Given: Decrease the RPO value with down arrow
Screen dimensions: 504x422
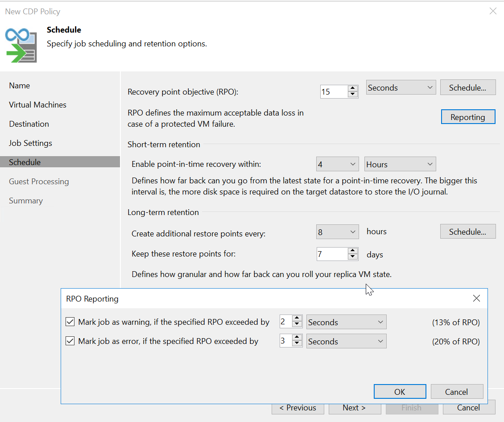Looking at the screenshot, I should (353, 95).
